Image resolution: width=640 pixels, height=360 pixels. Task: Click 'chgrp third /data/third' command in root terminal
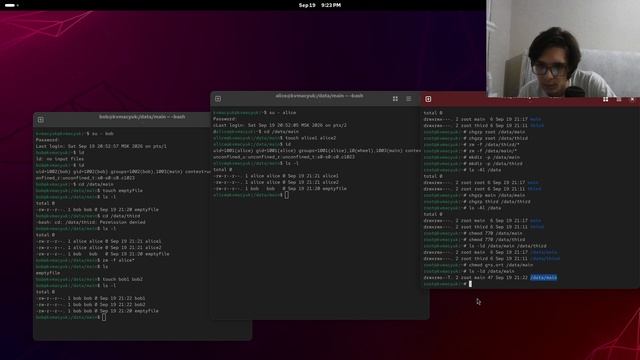500,202
